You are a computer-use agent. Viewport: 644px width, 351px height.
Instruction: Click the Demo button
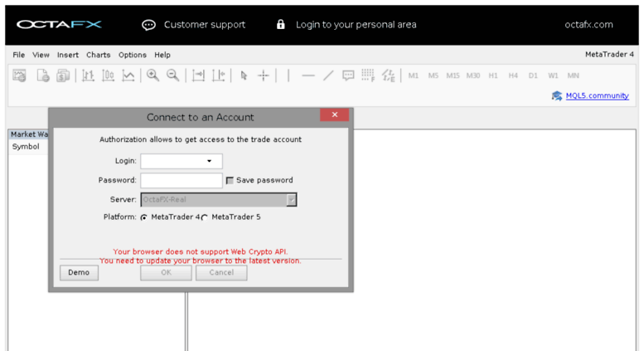pyautogui.click(x=79, y=272)
